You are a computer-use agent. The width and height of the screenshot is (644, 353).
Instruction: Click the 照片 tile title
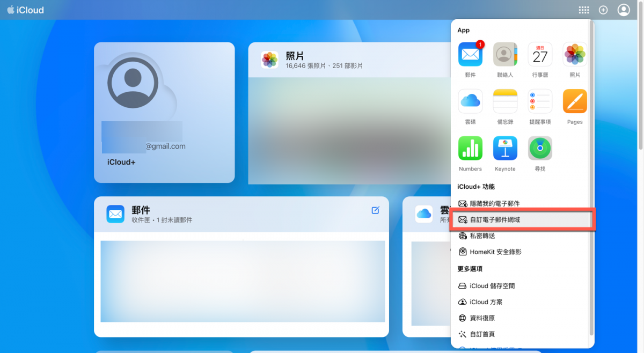295,56
